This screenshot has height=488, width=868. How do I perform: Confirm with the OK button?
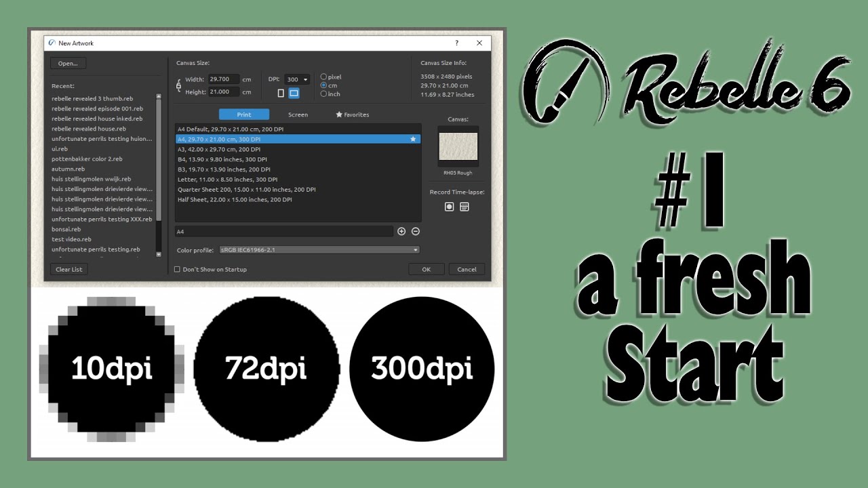point(426,269)
